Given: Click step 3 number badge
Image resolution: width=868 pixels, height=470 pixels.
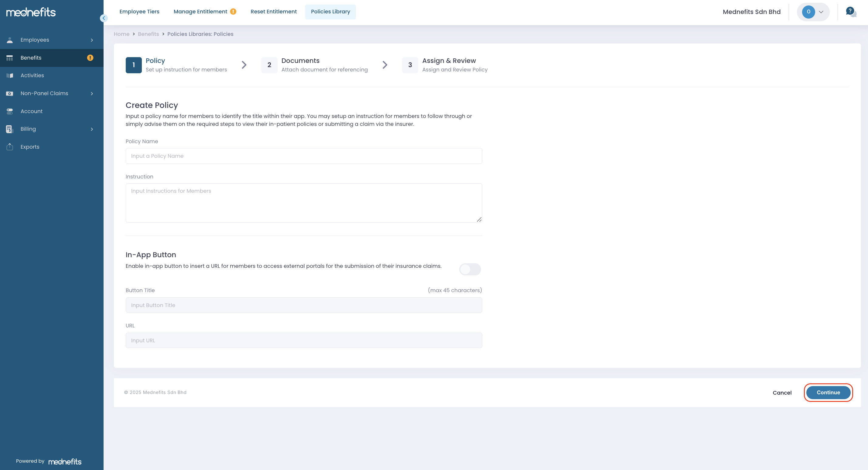Looking at the screenshot, I should (410, 65).
